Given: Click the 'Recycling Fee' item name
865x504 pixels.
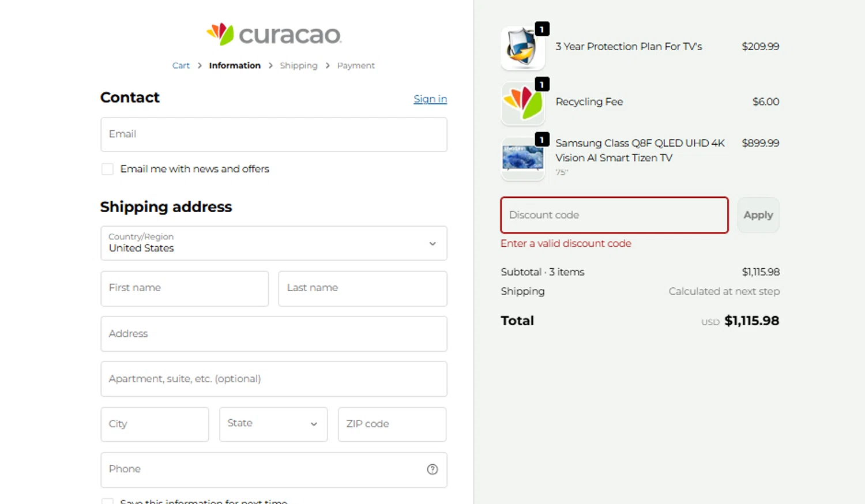Looking at the screenshot, I should 589,102.
